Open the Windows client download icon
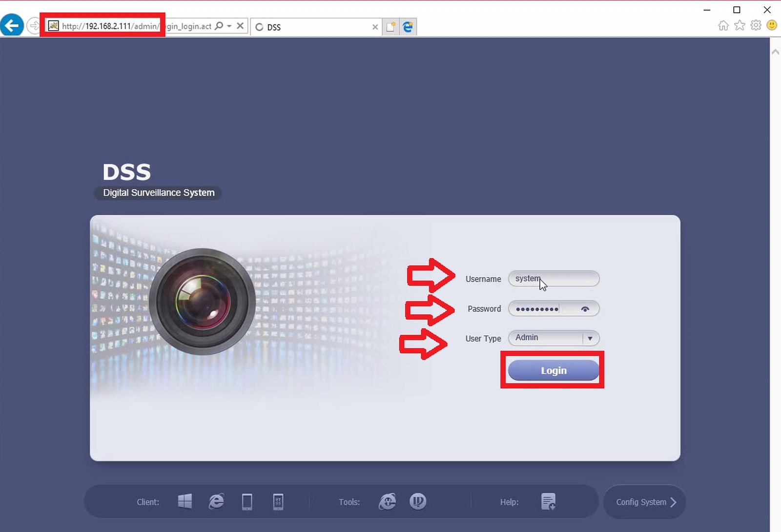 [x=185, y=501]
